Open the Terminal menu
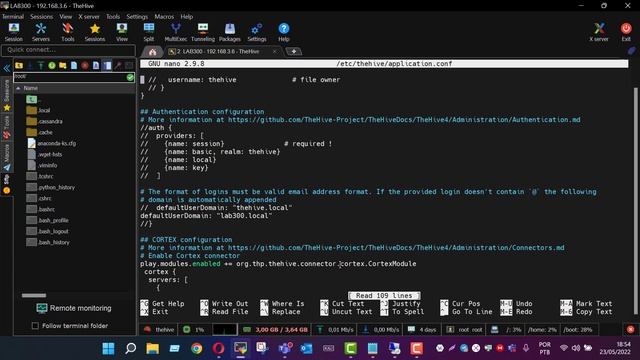The width and height of the screenshot is (640, 360). tap(13, 17)
